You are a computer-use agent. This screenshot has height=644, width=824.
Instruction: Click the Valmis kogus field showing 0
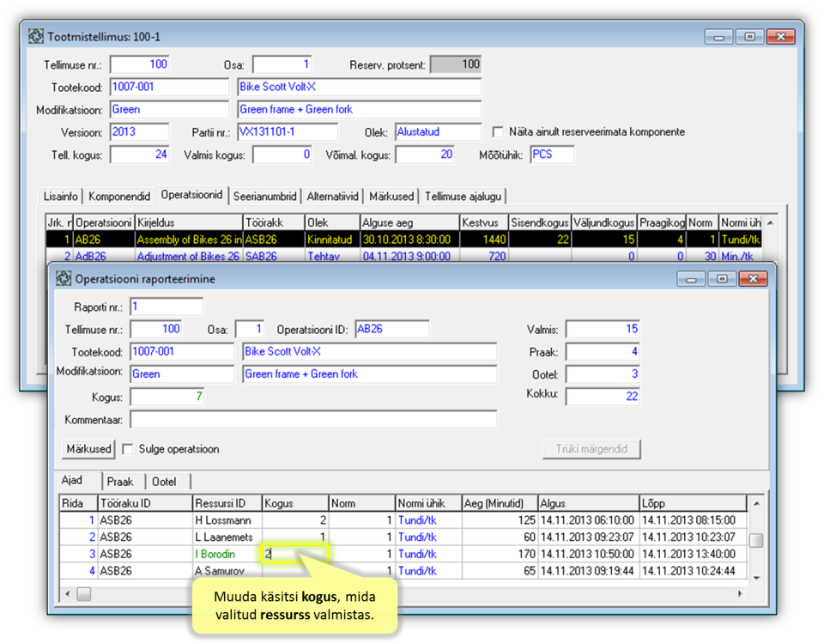(282, 155)
